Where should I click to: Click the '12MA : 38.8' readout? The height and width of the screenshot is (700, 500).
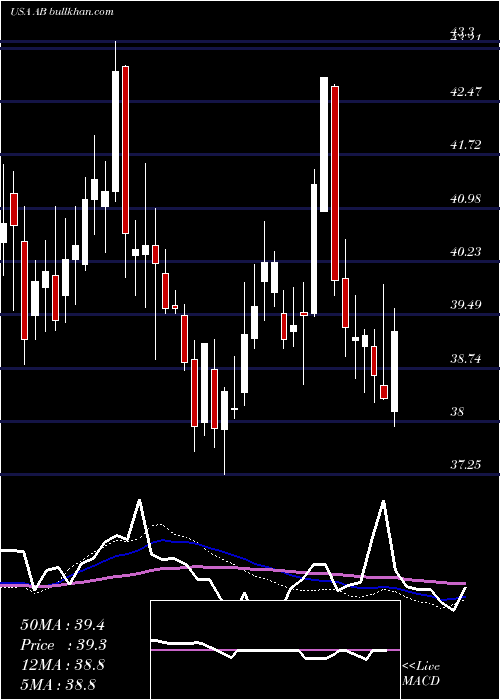pos(62,665)
